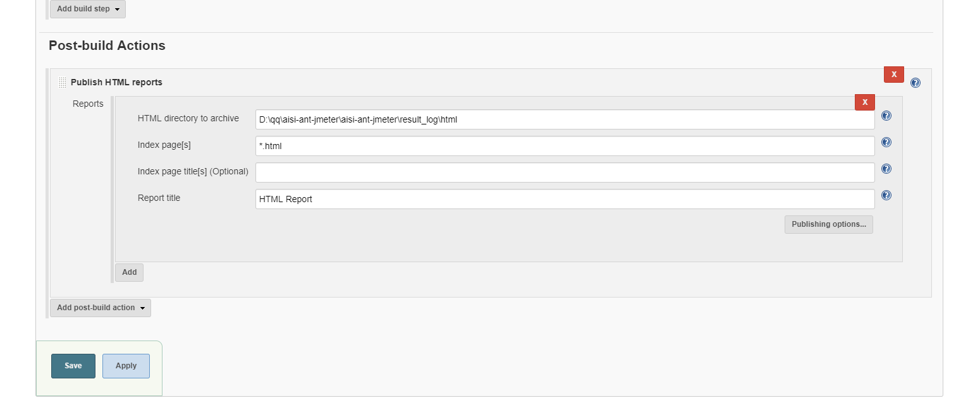Click the Add build step dropdown arrow
This screenshot has height=410, width=980.
pos(117,9)
